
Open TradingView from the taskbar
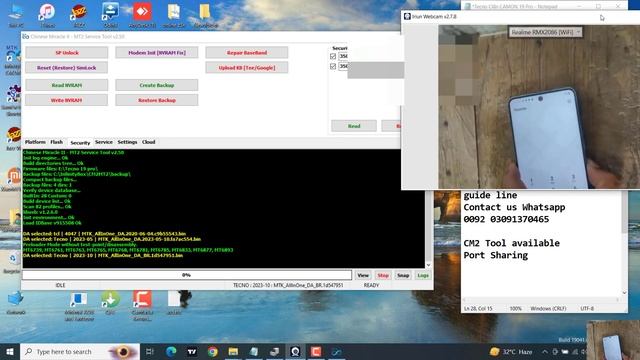point(192,351)
